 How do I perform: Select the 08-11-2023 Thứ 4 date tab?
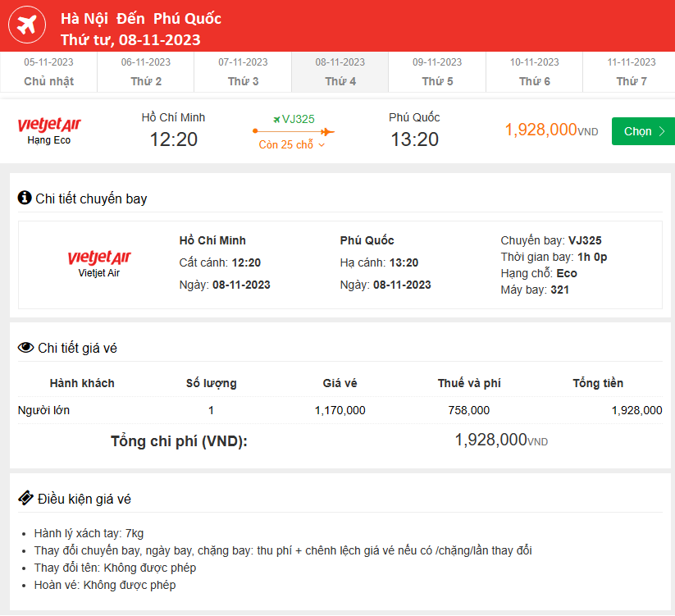340,72
